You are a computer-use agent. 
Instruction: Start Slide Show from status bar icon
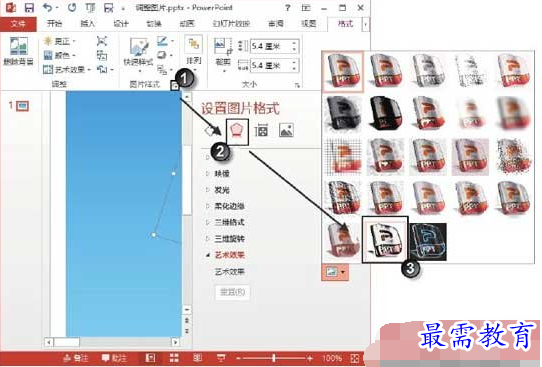coord(221,358)
